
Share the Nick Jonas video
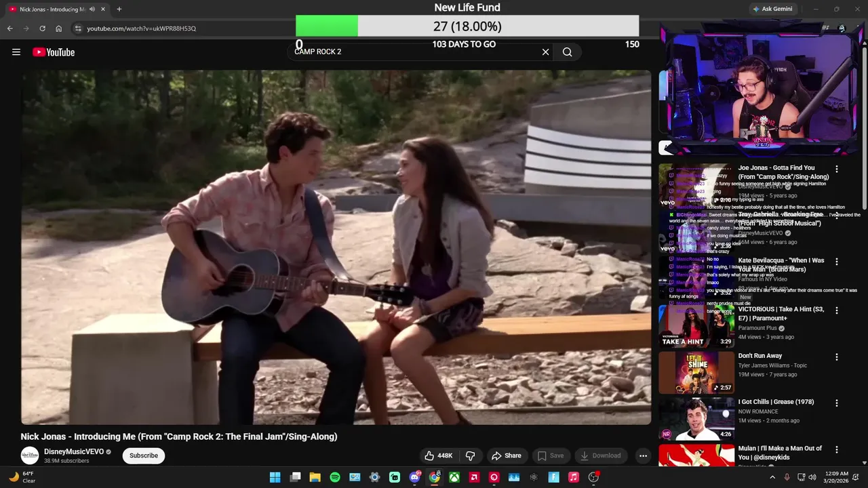(507, 455)
